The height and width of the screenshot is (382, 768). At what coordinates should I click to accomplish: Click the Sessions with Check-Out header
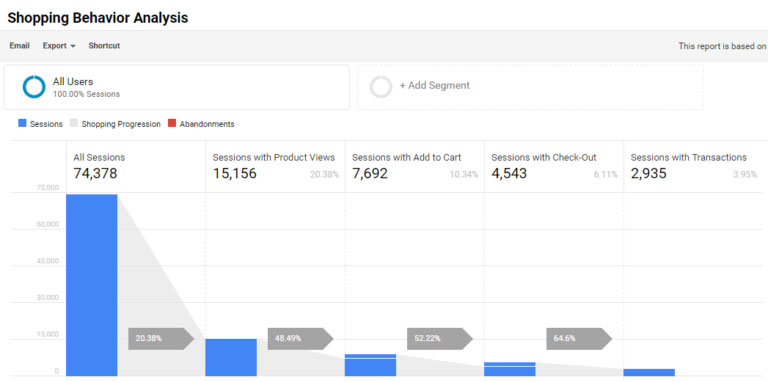[x=544, y=158]
